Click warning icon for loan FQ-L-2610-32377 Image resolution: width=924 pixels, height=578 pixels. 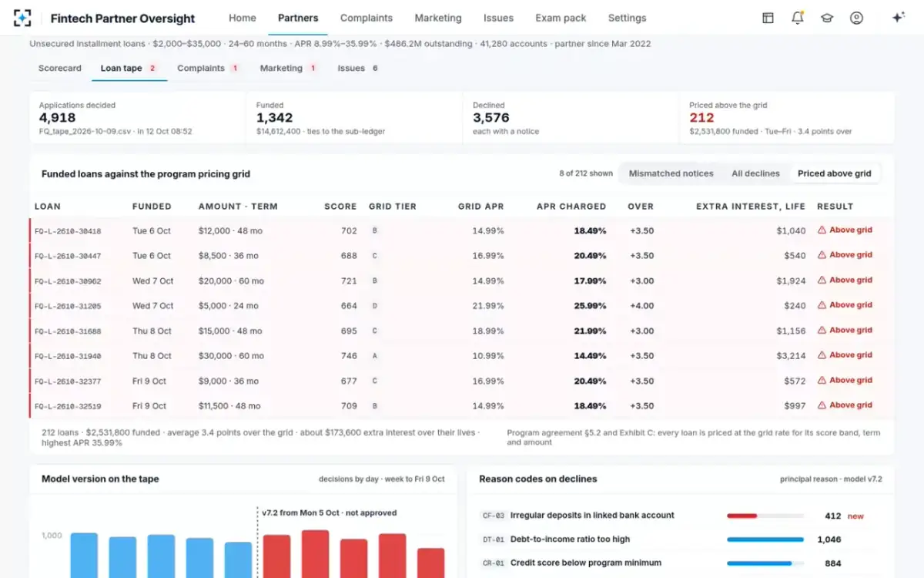[822, 381]
